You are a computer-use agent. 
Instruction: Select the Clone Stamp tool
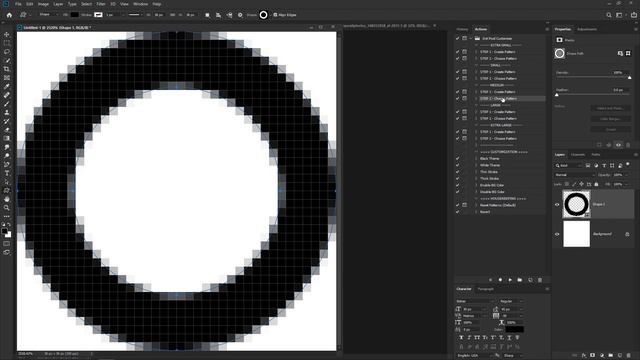click(7, 112)
